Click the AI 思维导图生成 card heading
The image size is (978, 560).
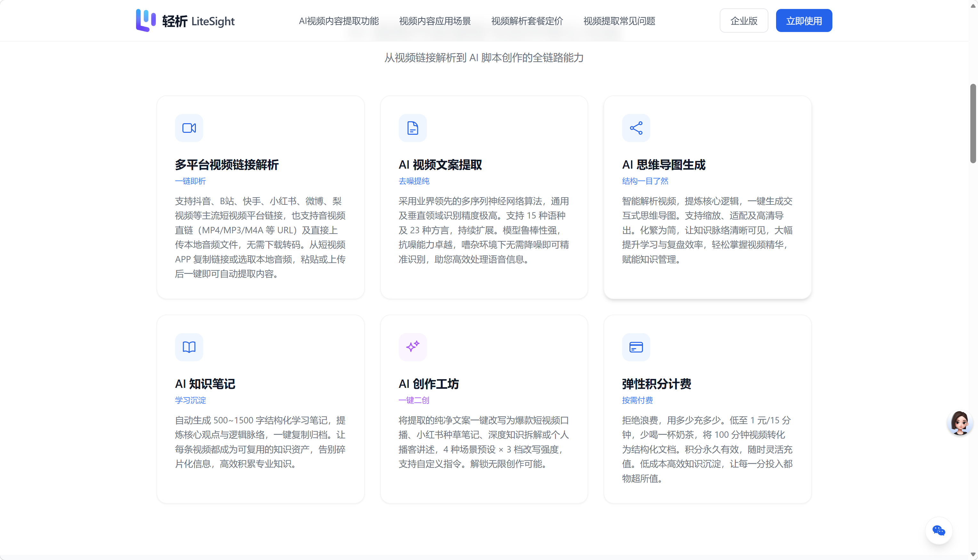click(x=664, y=164)
